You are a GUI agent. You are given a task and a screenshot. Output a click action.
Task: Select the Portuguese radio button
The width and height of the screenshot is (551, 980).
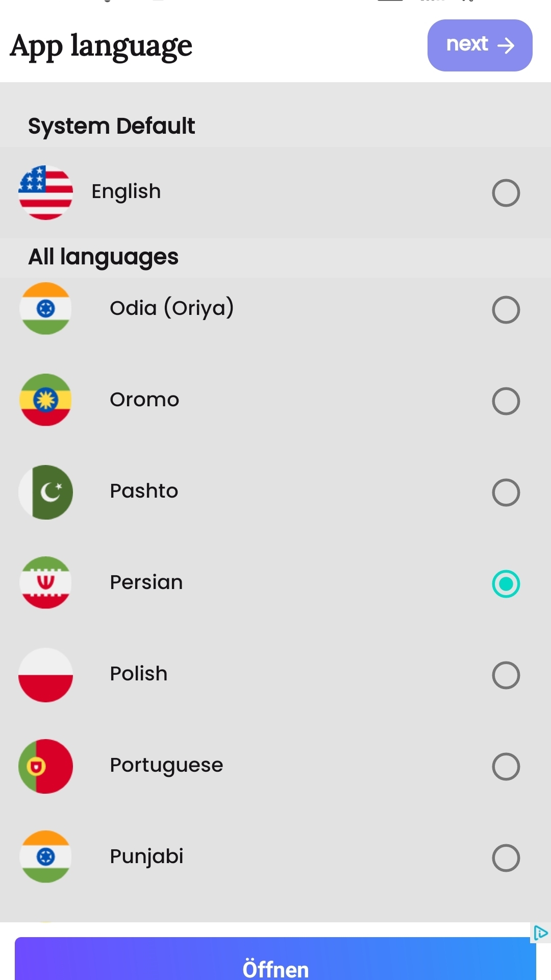coord(506,767)
